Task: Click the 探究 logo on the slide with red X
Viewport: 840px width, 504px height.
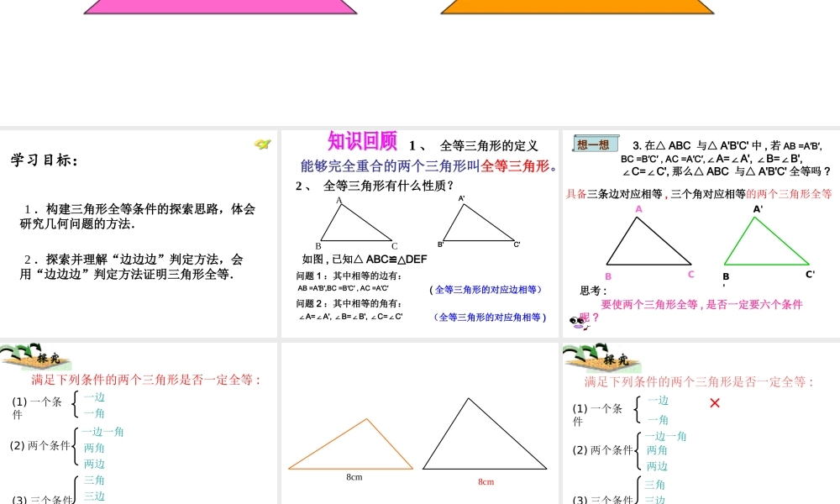Action: point(601,359)
